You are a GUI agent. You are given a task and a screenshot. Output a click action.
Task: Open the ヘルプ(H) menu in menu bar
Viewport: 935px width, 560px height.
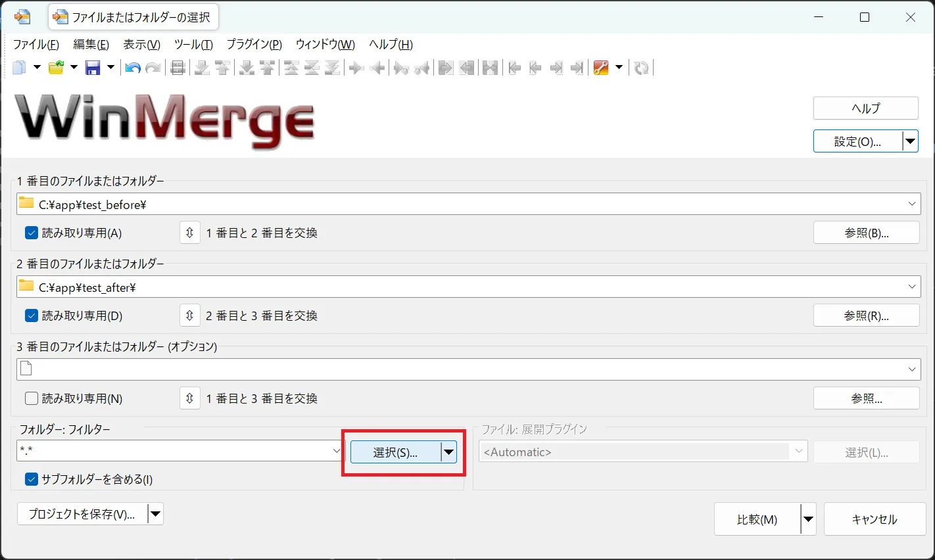(391, 45)
